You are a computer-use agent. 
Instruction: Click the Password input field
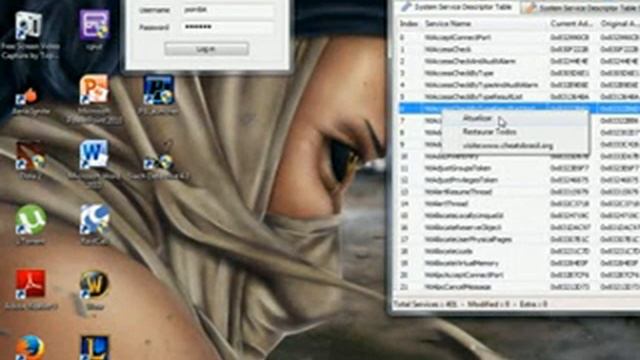(x=228, y=27)
